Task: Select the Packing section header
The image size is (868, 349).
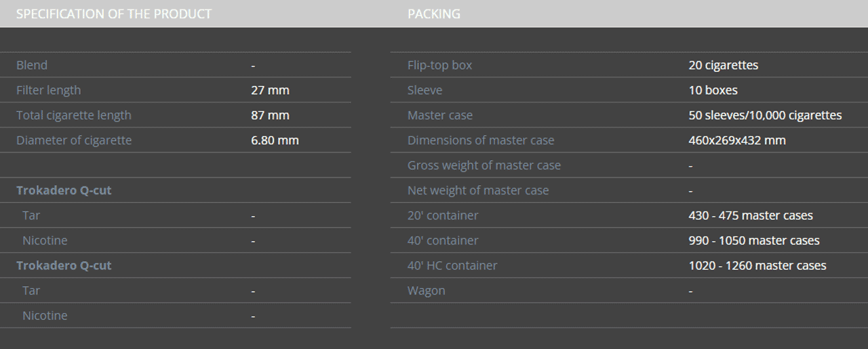Action: point(434,14)
